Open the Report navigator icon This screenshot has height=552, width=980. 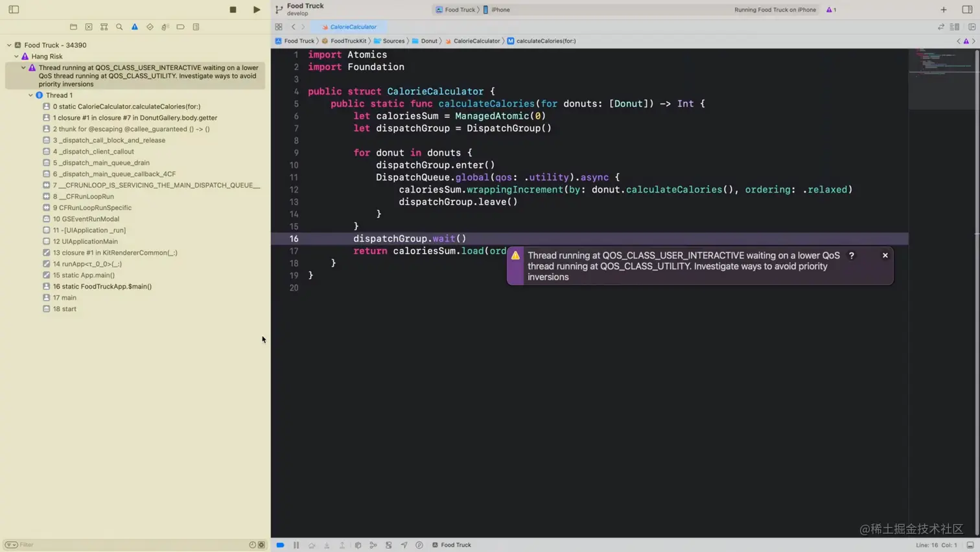[x=196, y=27]
